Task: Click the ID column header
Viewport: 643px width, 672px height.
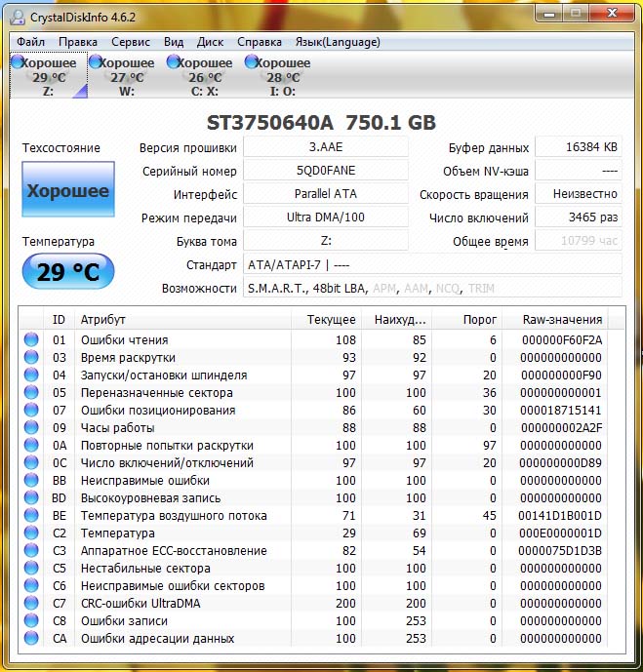Action: (60, 319)
